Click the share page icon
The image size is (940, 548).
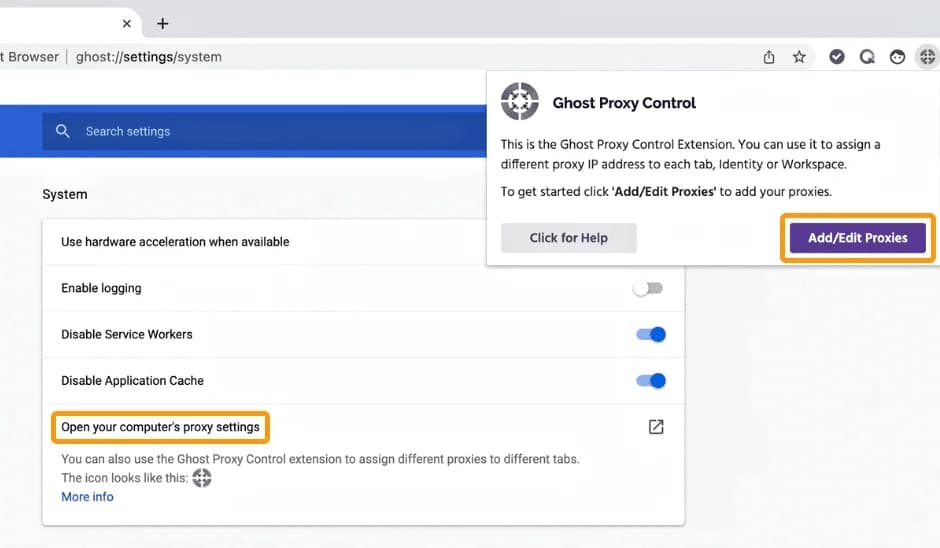click(x=769, y=57)
